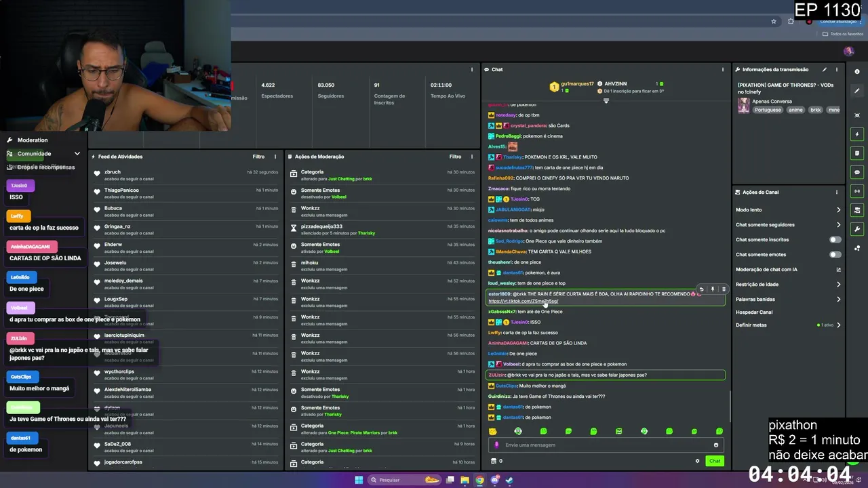Open the tiktok link in chat

(523, 301)
